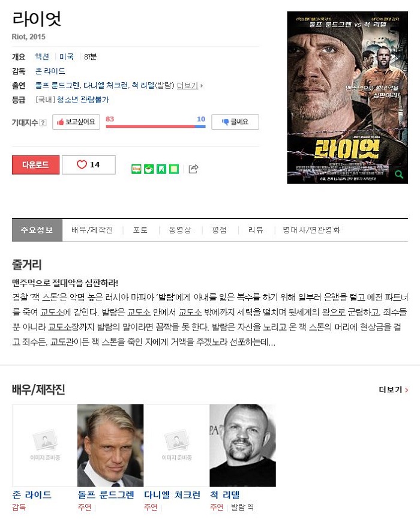Screen dimensions: 420x522
Task: Vote 보고싶어요 thumbs up
Action: [x=76, y=122]
